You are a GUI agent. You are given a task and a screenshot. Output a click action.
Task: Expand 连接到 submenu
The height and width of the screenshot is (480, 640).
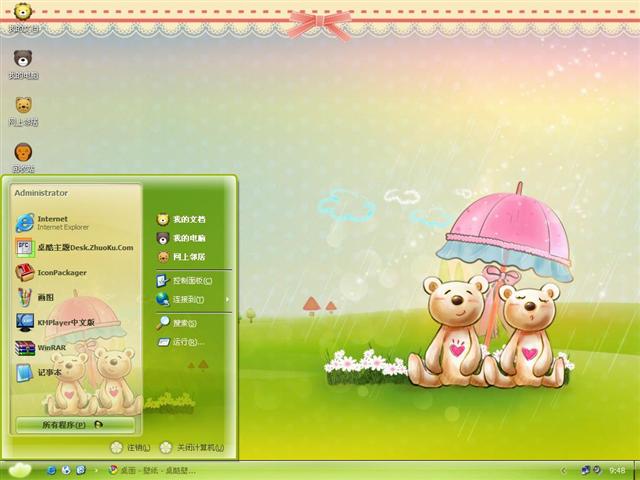click(x=193, y=300)
